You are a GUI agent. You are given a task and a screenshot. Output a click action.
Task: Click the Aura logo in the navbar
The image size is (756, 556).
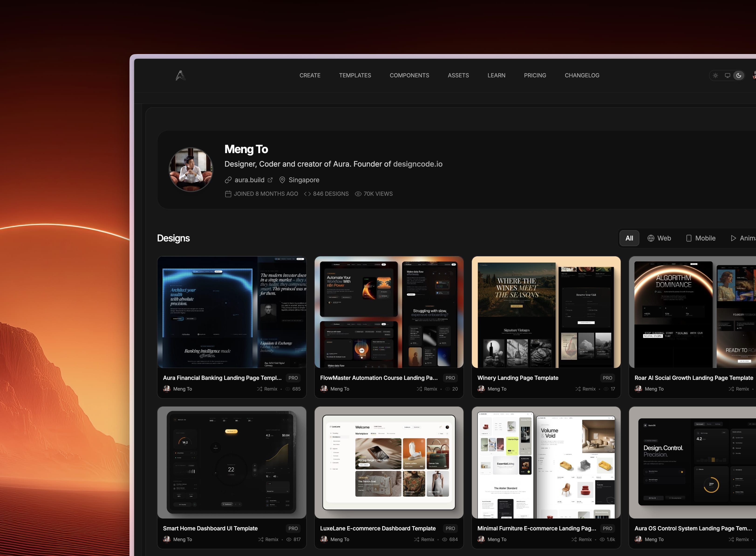[180, 75]
